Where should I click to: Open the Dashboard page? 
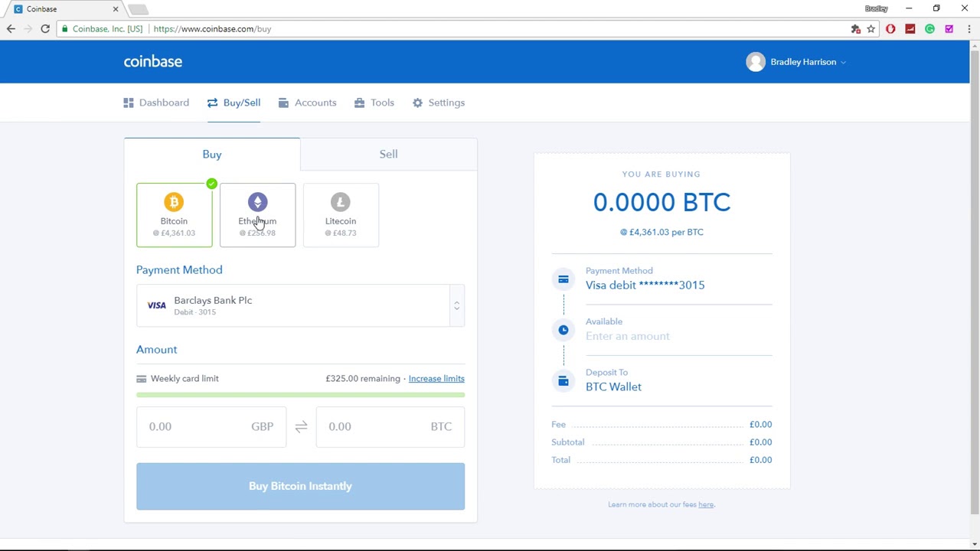point(156,103)
